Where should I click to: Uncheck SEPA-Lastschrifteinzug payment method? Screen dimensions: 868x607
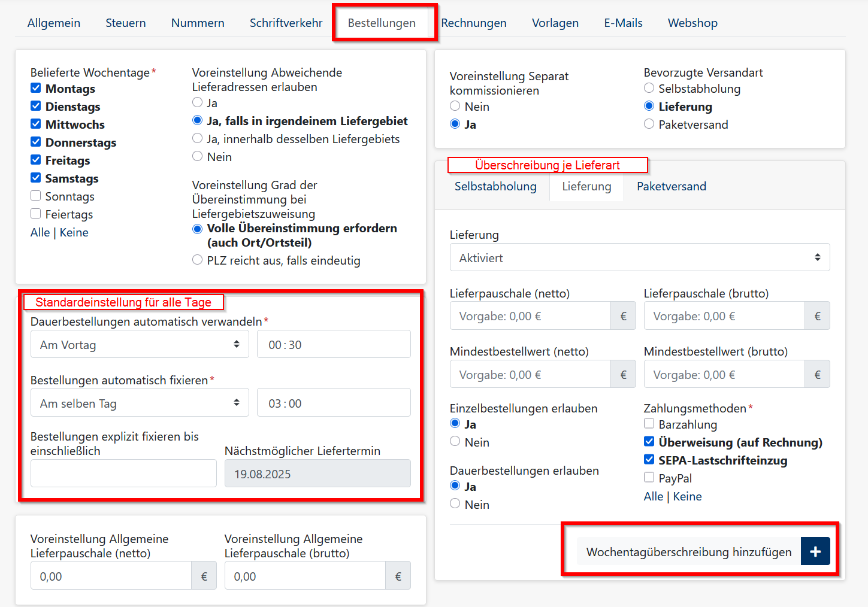(x=649, y=460)
